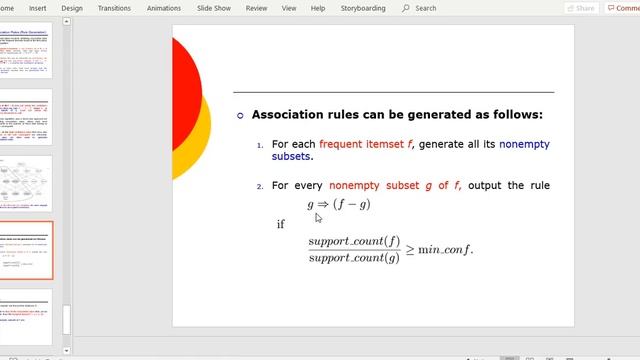Click the thumbnail panel scroll down arrow
Viewport: 640px width, 360px height.
(x=67, y=350)
